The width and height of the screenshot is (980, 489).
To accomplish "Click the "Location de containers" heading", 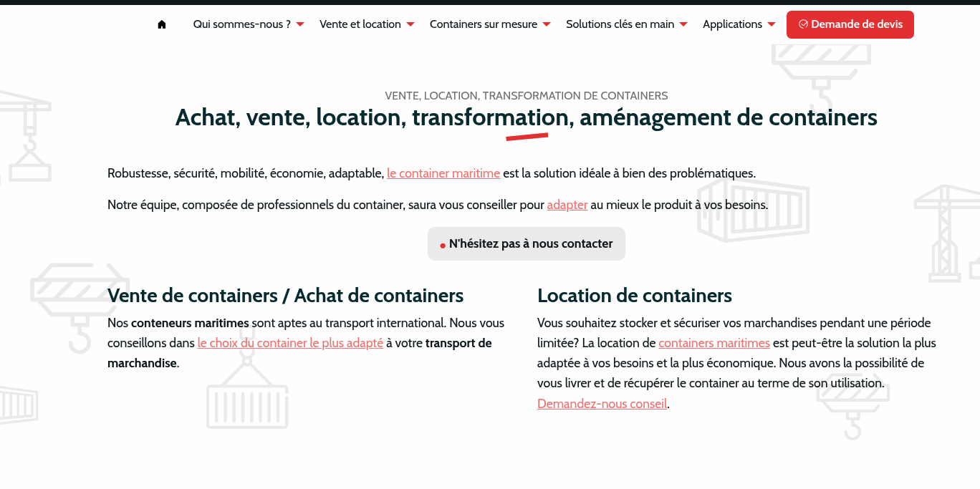I will pos(635,296).
